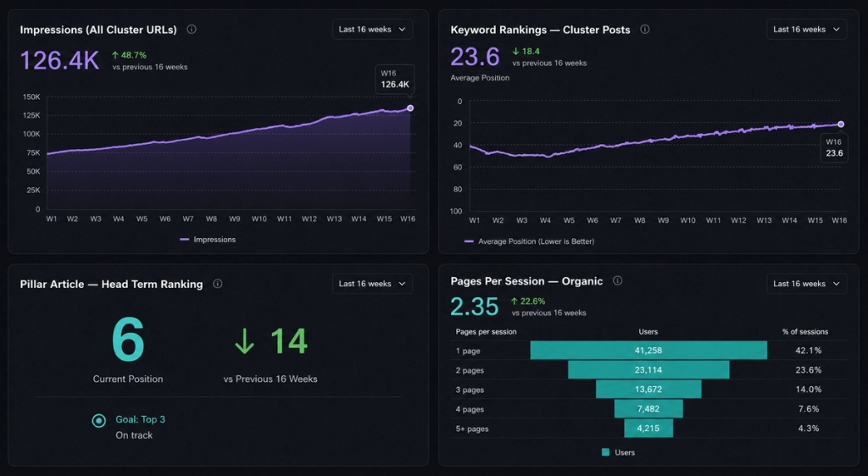
Task: Click the '5+ pages' row label
Action: tap(472, 429)
